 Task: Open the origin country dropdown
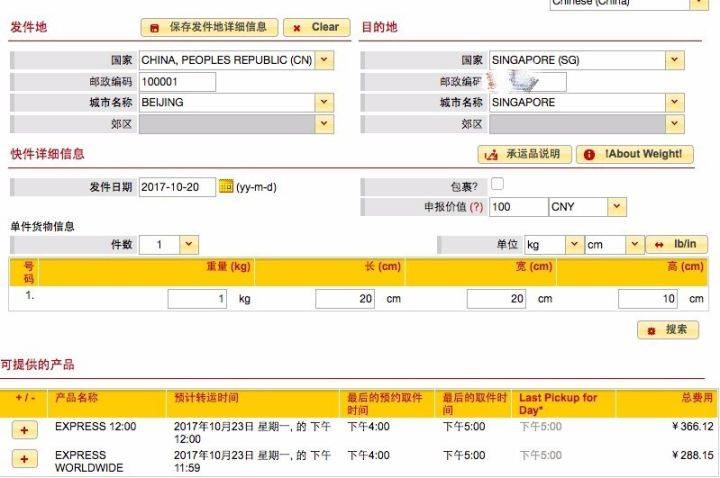point(324,60)
